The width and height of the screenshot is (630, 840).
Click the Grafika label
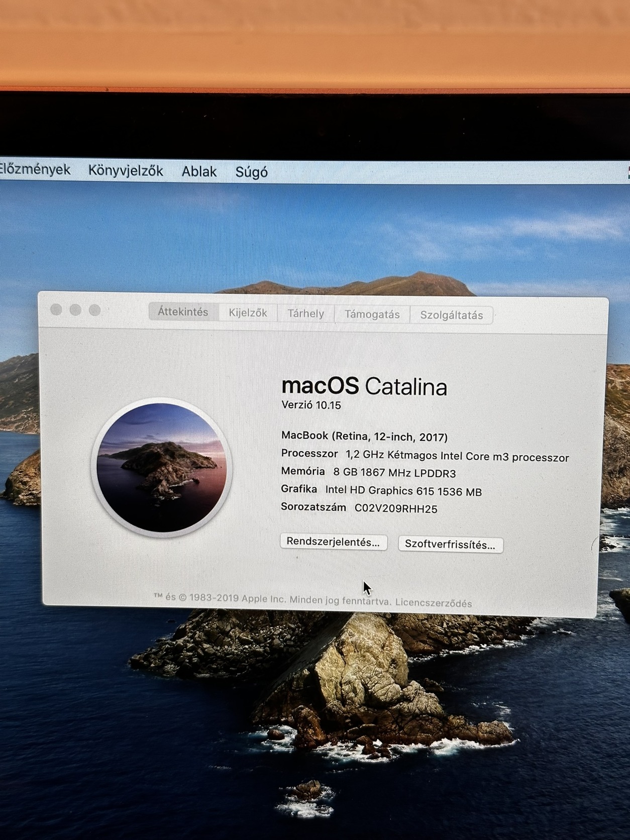(x=299, y=489)
